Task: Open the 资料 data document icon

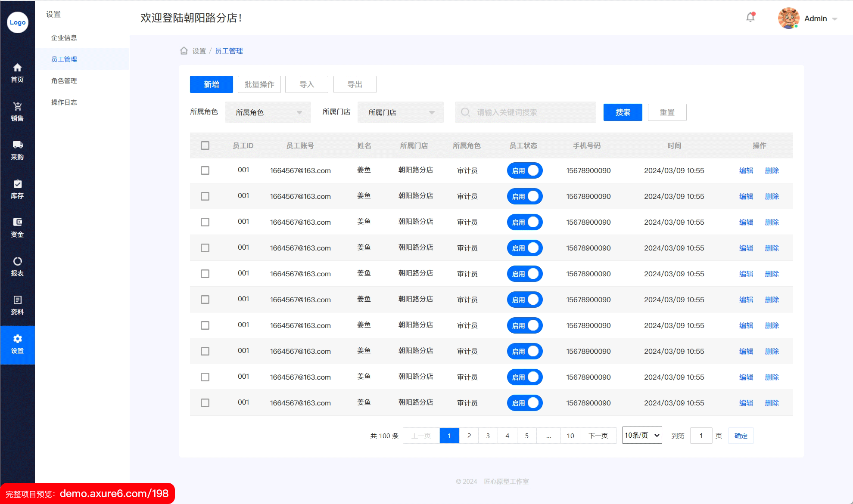Action: [17, 300]
